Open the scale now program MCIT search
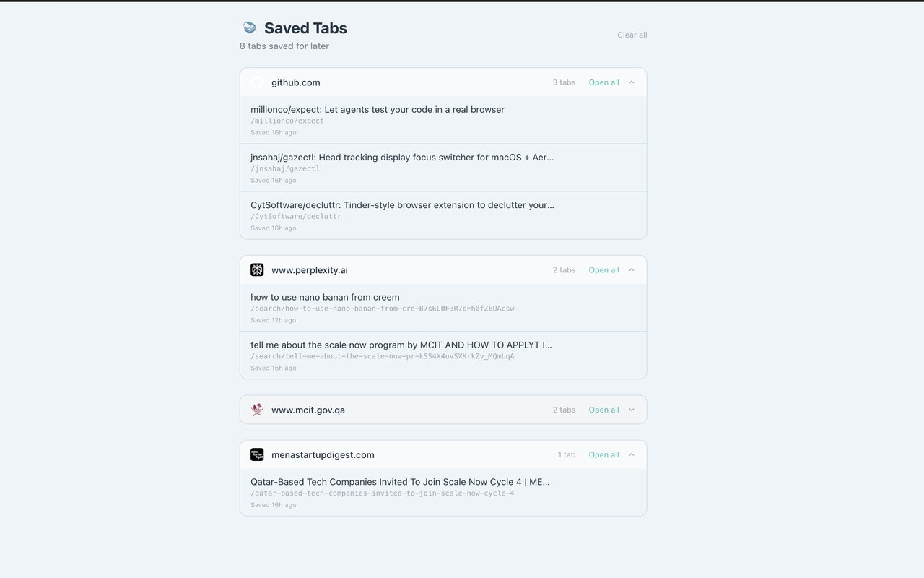 click(443, 355)
